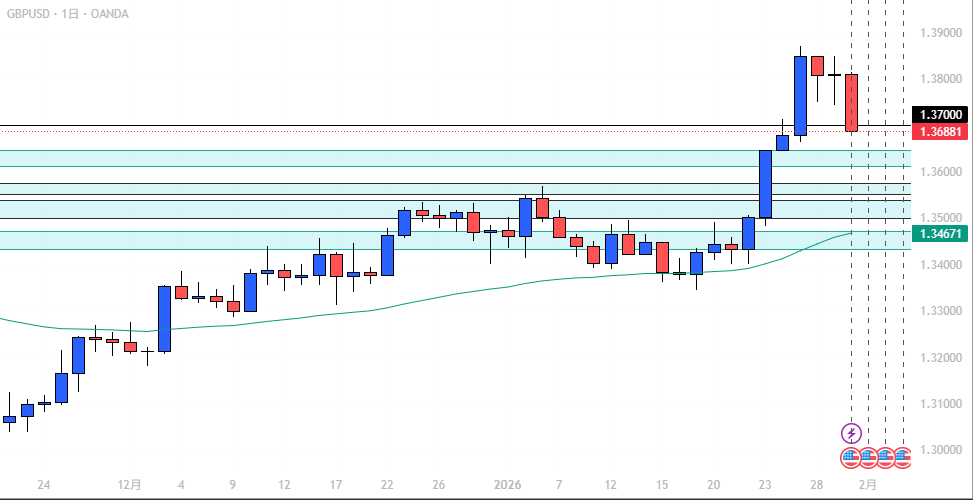Select the last red candle on chart
973x500 pixels.
[x=851, y=102]
